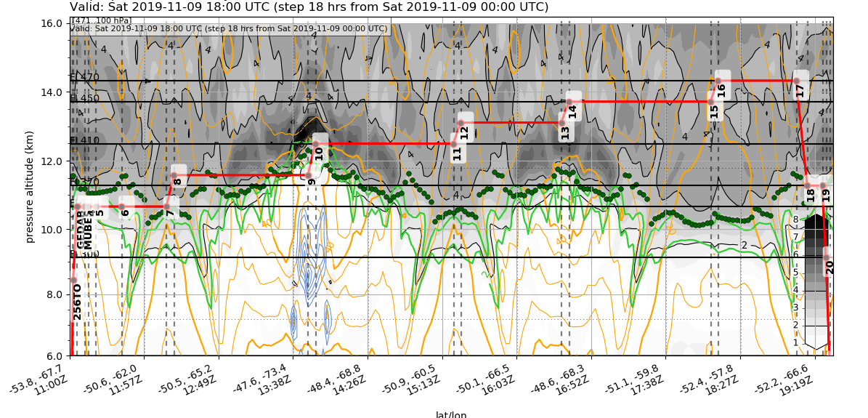This screenshot has width=868, height=418.
Task: Click the FL470 flight level label
Action: pos(85,77)
